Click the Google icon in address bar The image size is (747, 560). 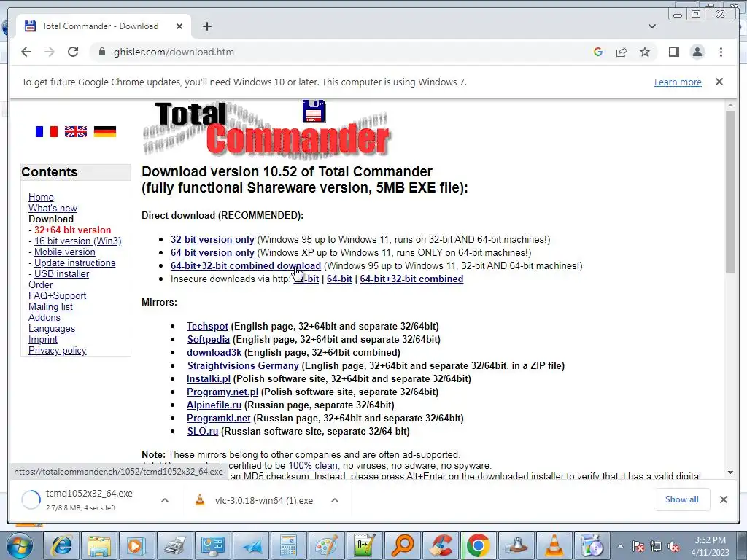pyautogui.click(x=598, y=52)
